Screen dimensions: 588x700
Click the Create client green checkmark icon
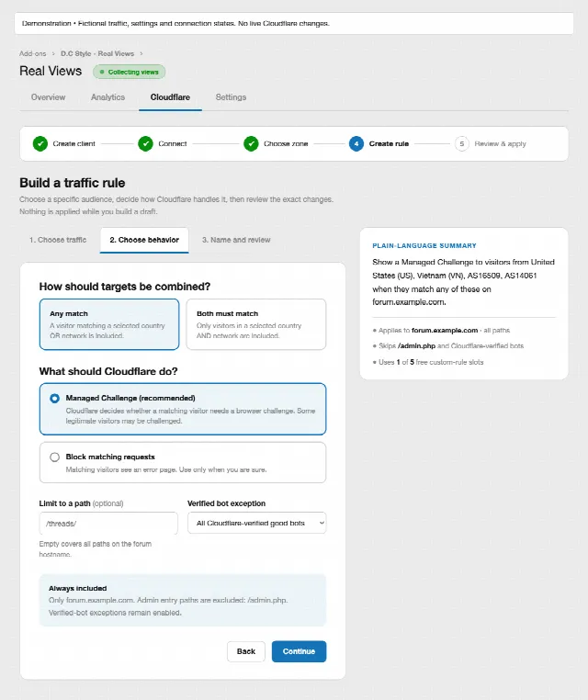pyautogui.click(x=40, y=143)
